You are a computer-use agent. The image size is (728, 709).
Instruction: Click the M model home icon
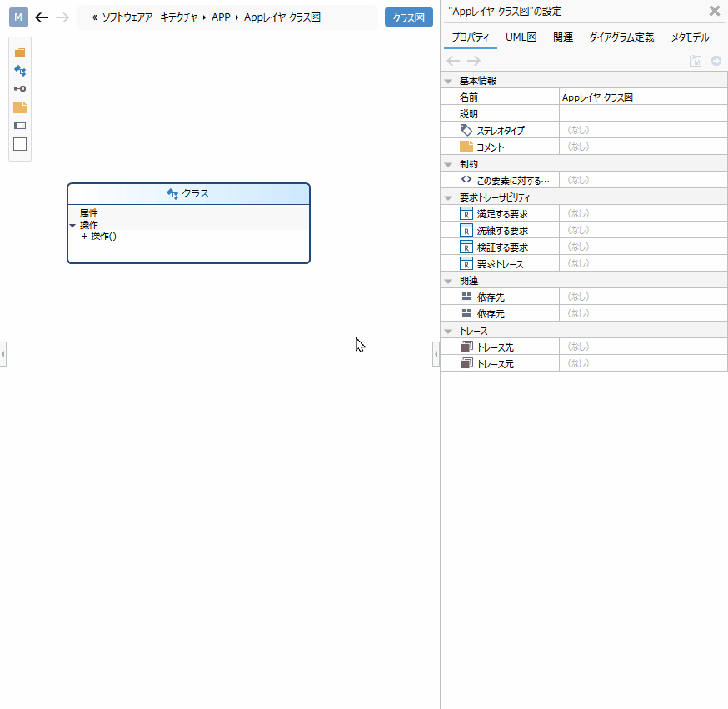(x=18, y=17)
